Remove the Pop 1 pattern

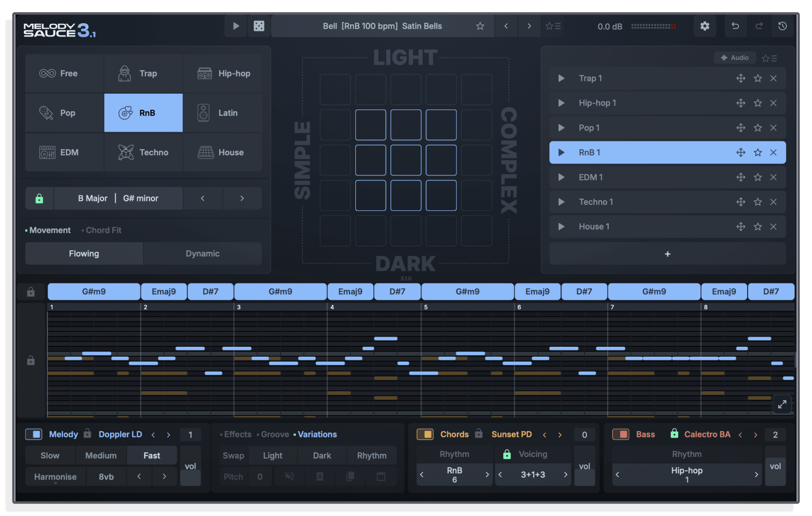click(x=773, y=128)
